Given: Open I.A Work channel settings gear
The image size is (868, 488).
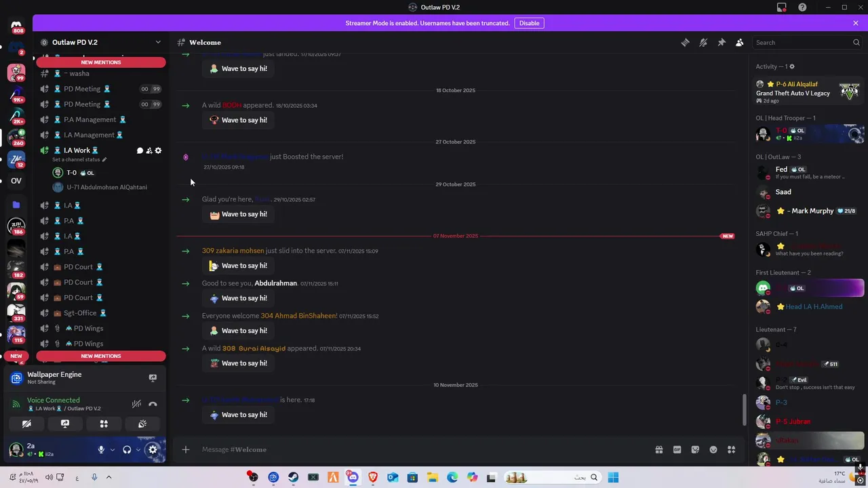Looking at the screenshot, I should [159, 150].
